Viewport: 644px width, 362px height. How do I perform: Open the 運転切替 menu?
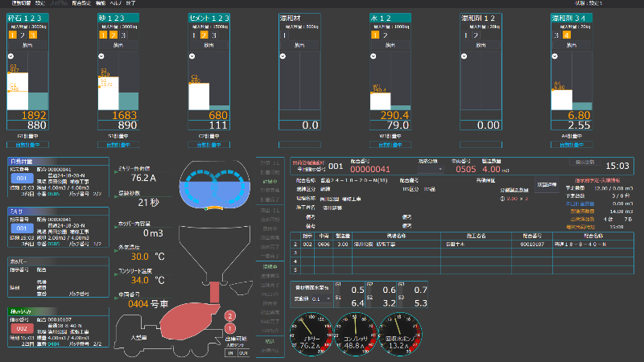pos(15,3)
